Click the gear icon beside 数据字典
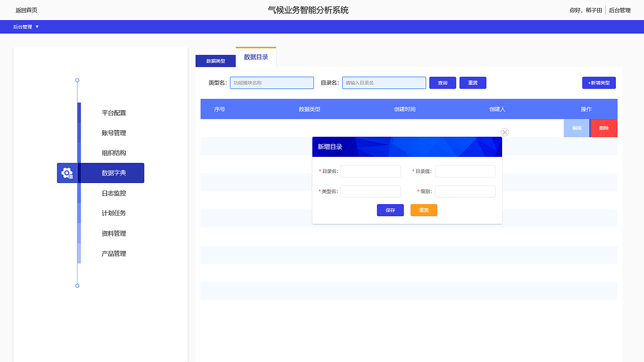644x362 pixels. 67,172
